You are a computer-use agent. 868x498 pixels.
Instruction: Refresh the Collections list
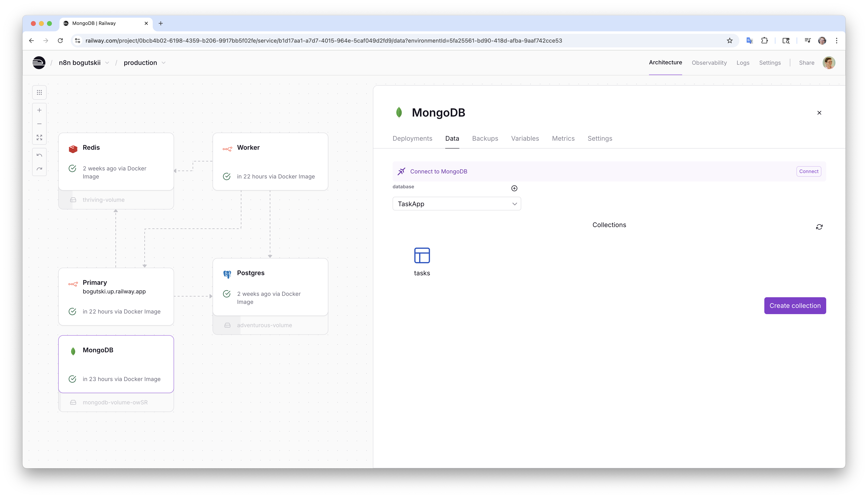click(819, 227)
